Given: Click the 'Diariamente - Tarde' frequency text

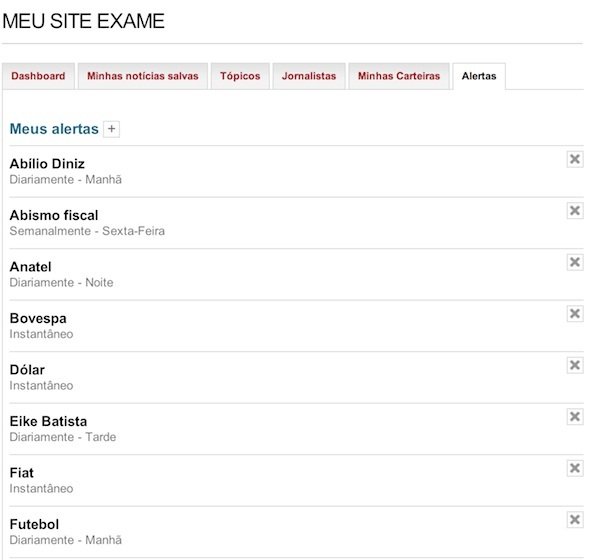Looking at the screenshot, I should [63, 437].
